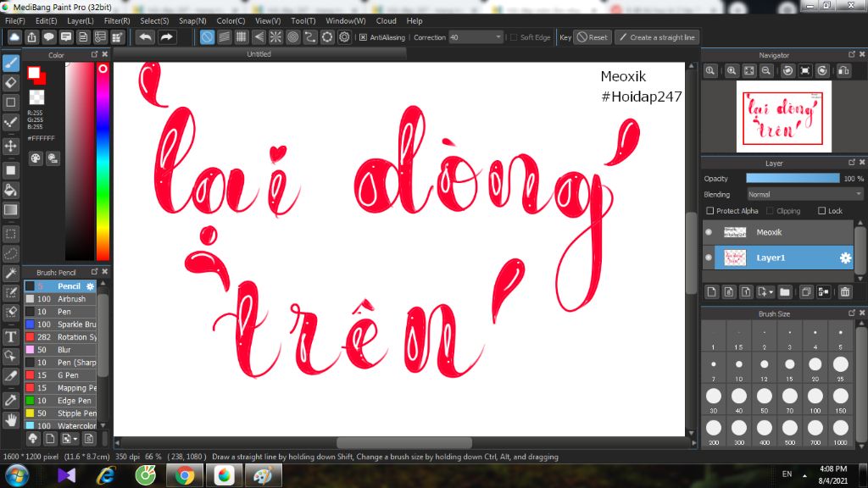The image size is (868, 488).
Task: Enable the layer Lock checkbox
Action: (x=822, y=211)
